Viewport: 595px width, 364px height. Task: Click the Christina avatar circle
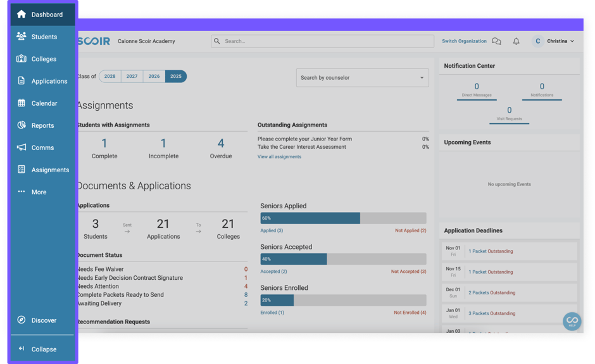(x=537, y=41)
